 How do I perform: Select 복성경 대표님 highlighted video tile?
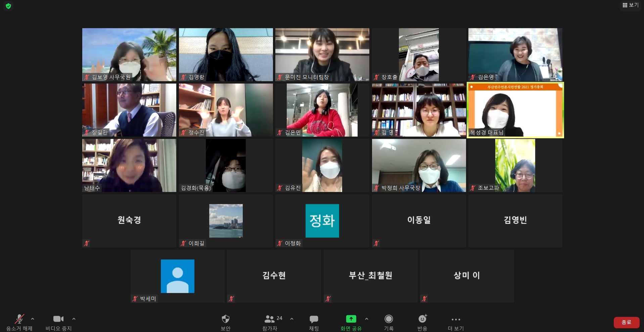coord(515,110)
